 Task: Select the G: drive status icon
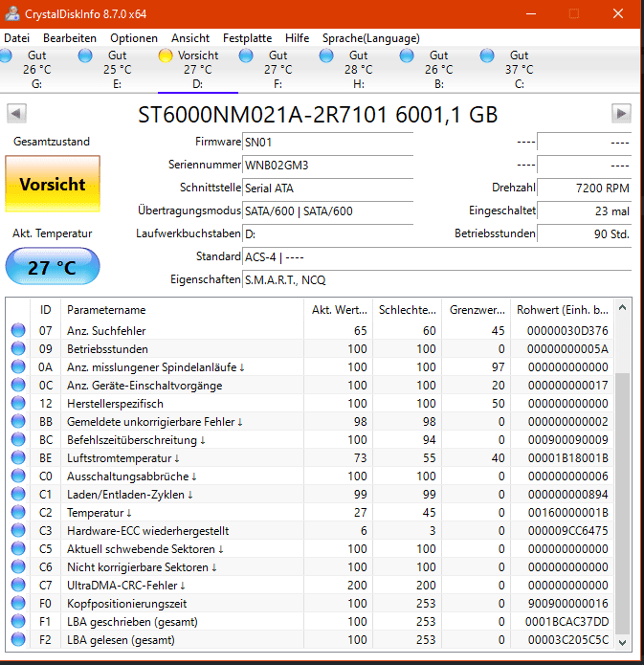coord(6,55)
